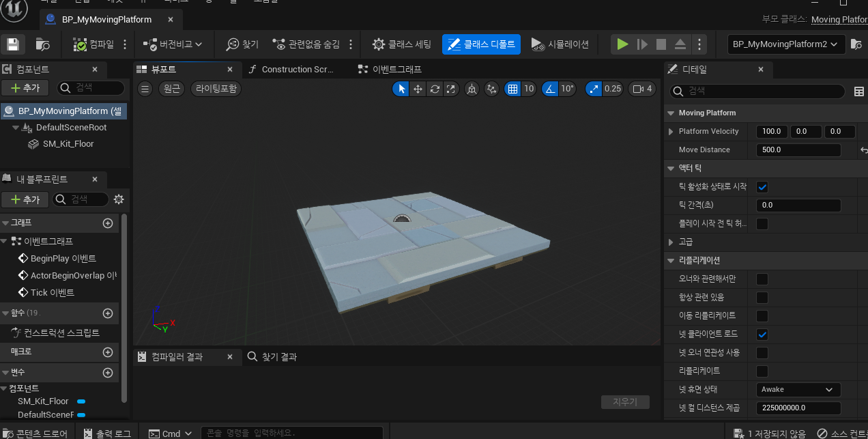This screenshot has height=439, width=868.
Task: Uncheck 틱 활성화 상태로 시작 checkbox
Action: 762,187
